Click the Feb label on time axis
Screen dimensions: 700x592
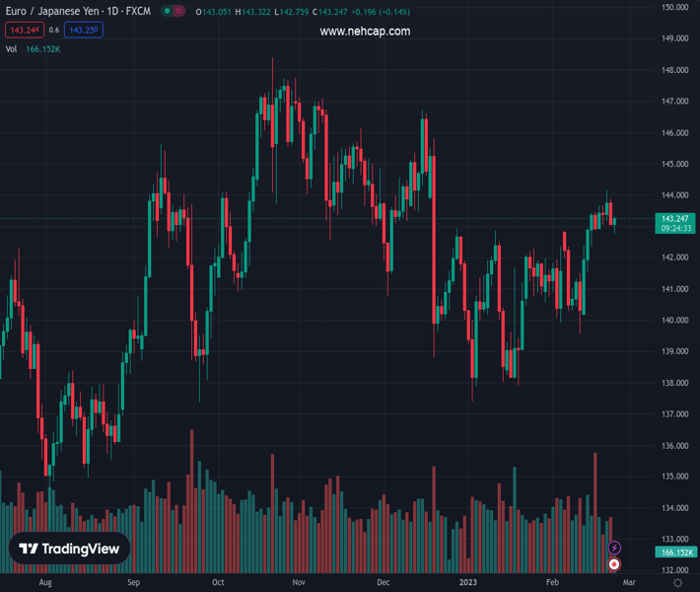click(551, 583)
